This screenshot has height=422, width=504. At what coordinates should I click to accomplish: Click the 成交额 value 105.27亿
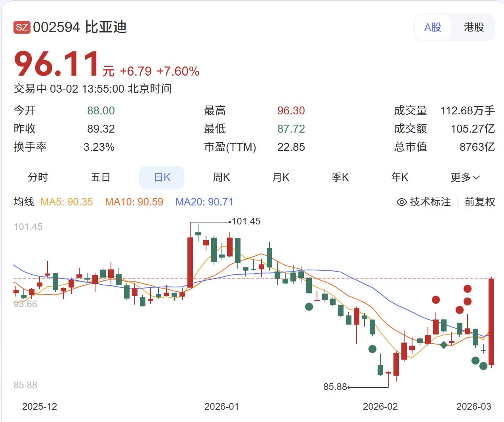[473, 129]
